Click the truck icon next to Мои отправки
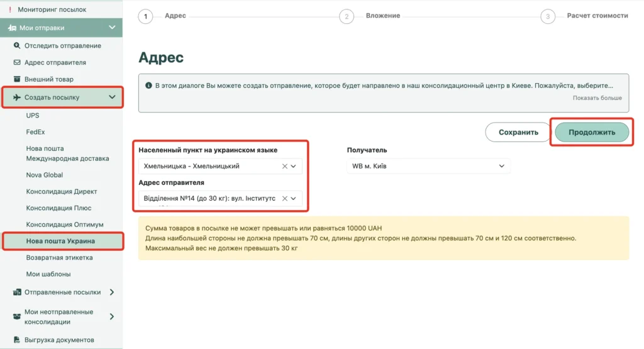The image size is (644, 349). click(13, 28)
